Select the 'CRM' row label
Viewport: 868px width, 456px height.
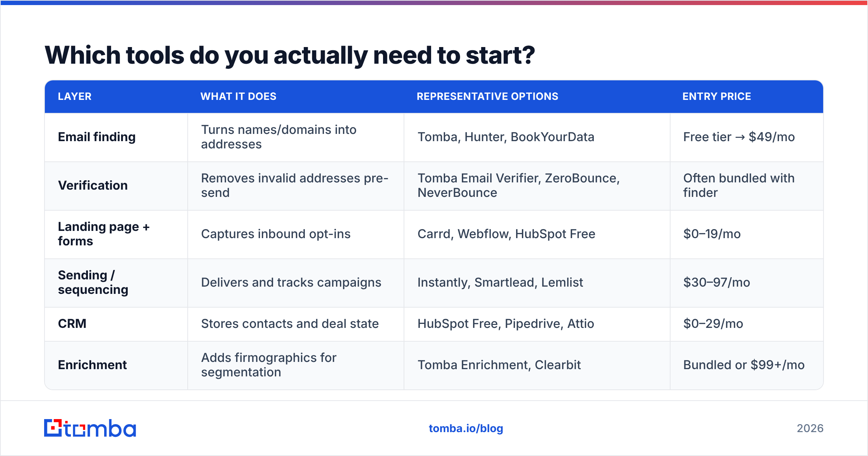pos(72,324)
